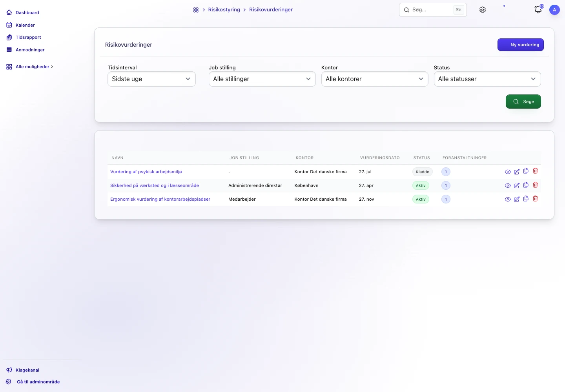The height and width of the screenshot is (392, 565).
Task: Click Aktiv badge in Medarbejder row
Action: pos(421,199)
